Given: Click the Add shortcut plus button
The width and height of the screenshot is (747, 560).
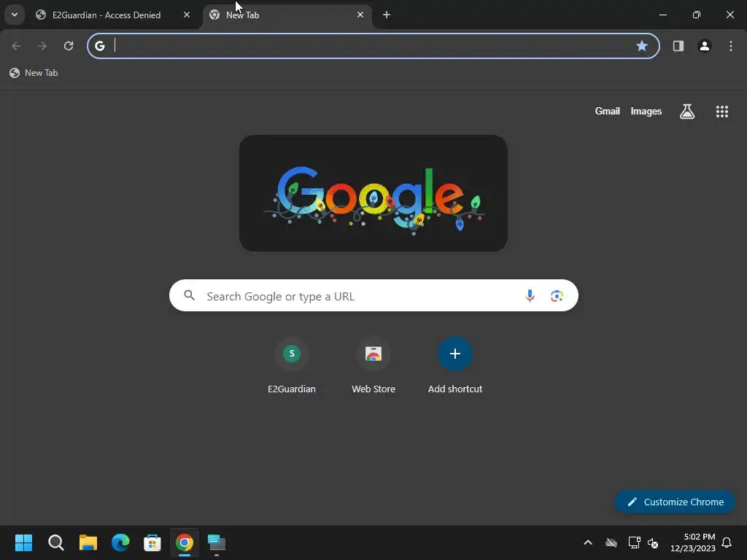Looking at the screenshot, I should pyautogui.click(x=455, y=354).
